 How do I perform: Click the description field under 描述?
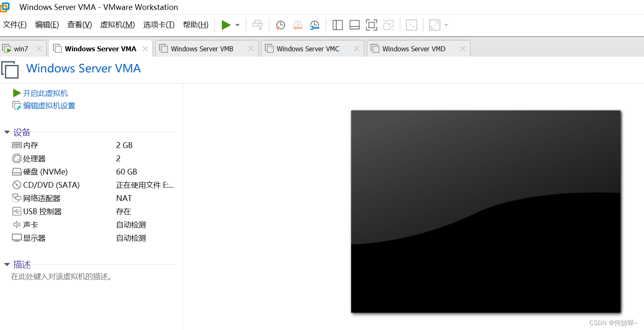click(62, 277)
